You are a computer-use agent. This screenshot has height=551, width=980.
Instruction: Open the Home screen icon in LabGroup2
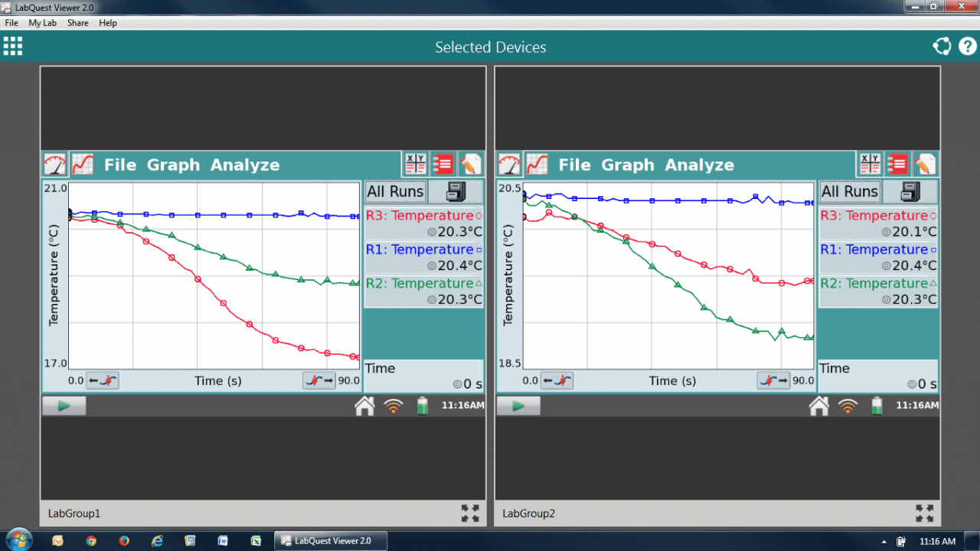tap(818, 406)
